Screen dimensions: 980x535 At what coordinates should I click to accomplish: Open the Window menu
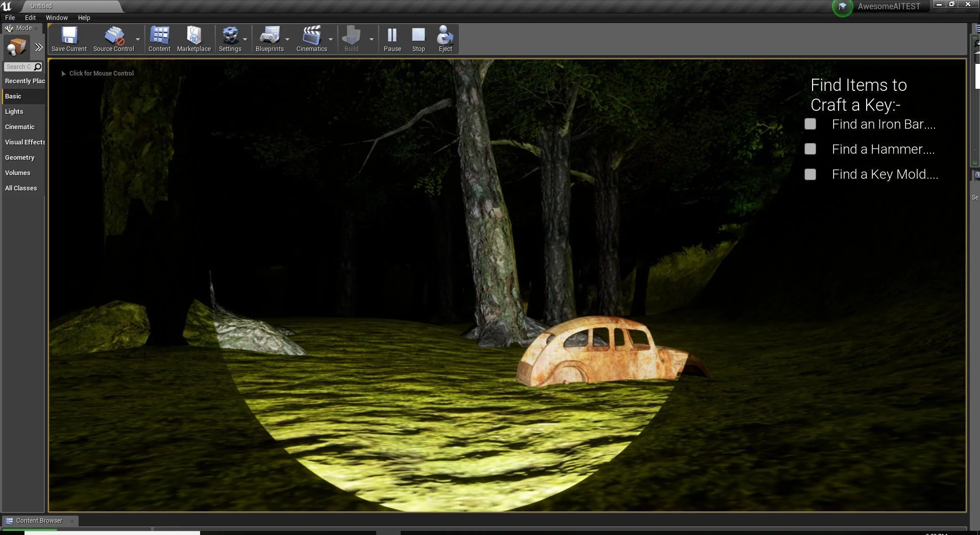57,17
